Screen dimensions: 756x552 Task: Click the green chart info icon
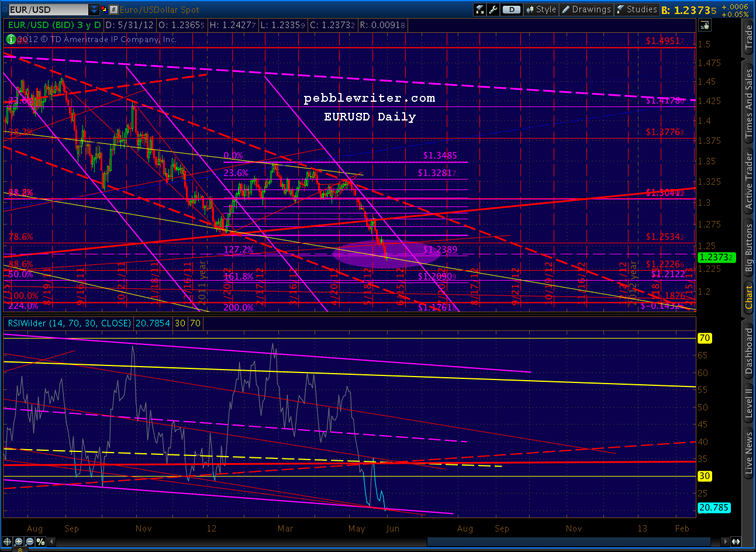pyautogui.click(x=11, y=39)
